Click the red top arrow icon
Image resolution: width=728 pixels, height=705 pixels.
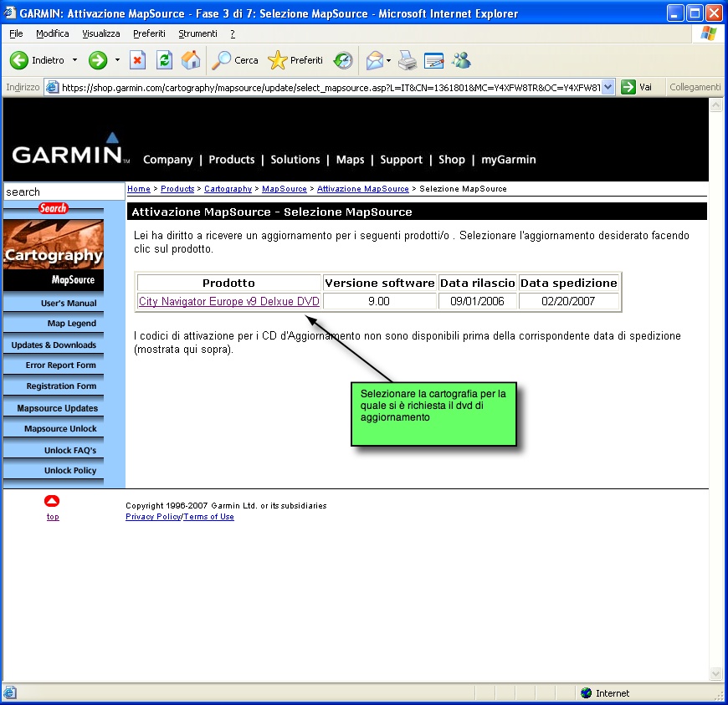click(52, 501)
